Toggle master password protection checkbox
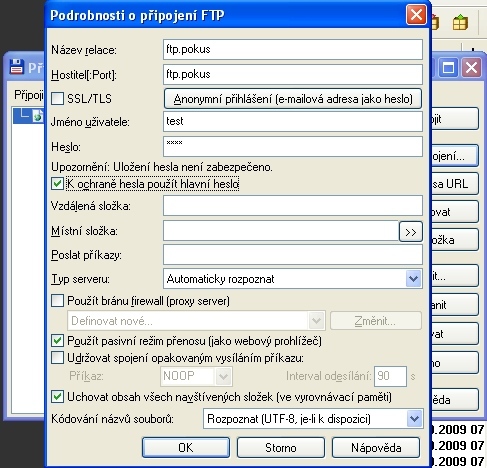Viewport: 487px width, 468px height. click(57, 184)
